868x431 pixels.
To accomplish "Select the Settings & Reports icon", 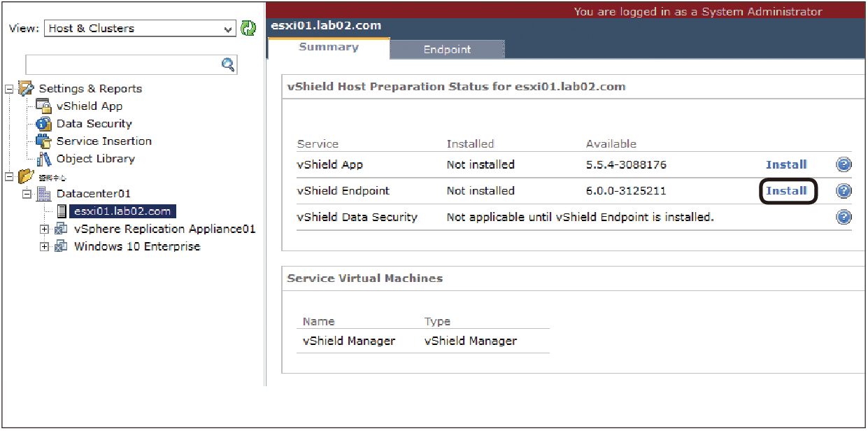I will click(x=26, y=88).
